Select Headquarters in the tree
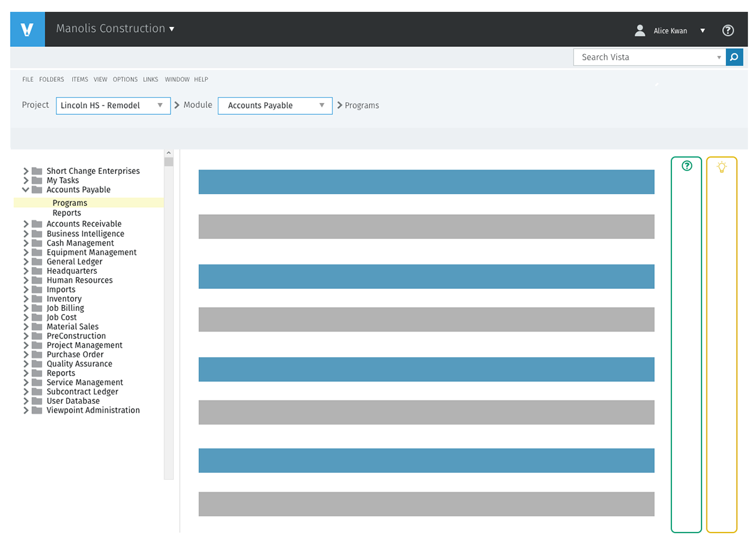756x540 pixels. point(72,271)
